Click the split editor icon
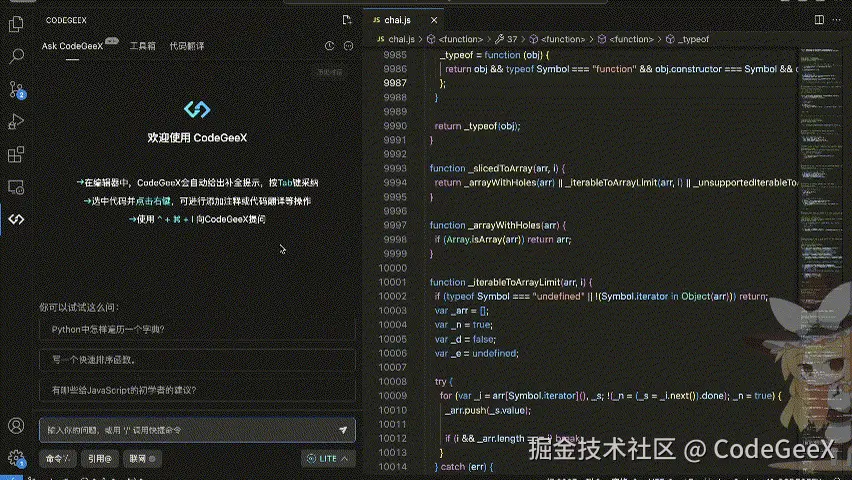852x480 pixels. tap(819, 20)
